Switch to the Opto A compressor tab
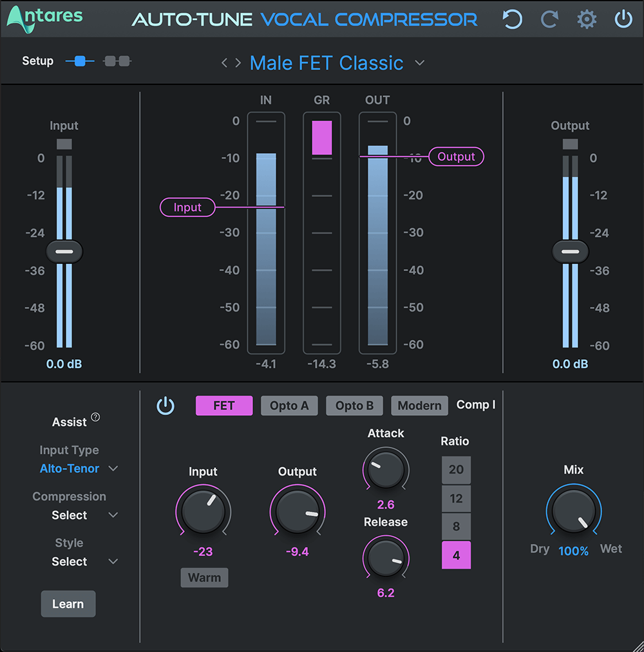Viewport: 644px width, 652px height. [289, 405]
